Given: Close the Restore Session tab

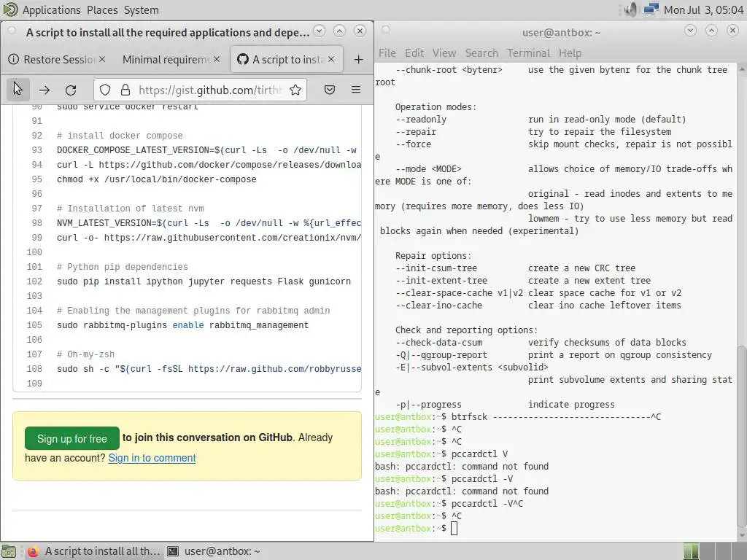Looking at the screenshot, I should (x=102, y=59).
